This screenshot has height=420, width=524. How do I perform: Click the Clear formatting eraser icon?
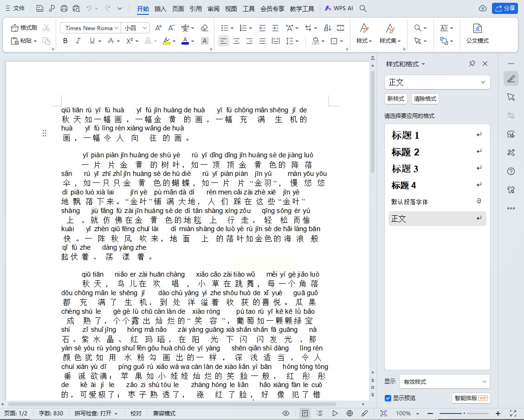pyautogui.click(x=205, y=28)
